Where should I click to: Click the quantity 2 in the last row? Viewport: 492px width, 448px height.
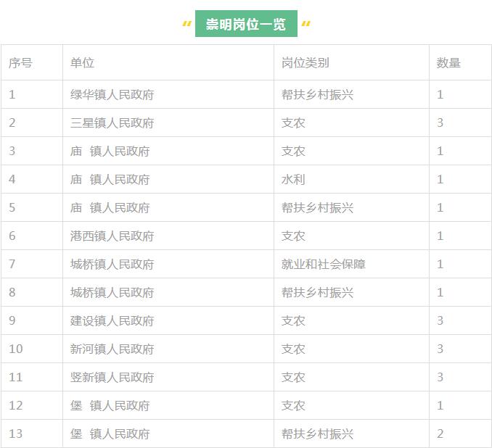click(440, 434)
